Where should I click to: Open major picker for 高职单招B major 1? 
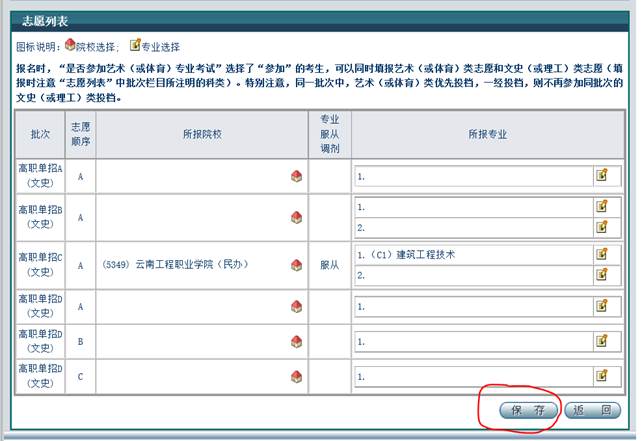[x=602, y=207]
